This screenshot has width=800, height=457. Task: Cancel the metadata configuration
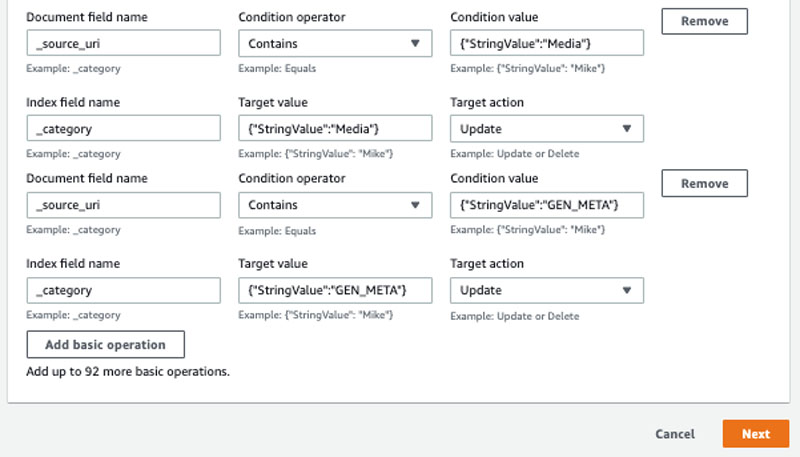point(675,434)
